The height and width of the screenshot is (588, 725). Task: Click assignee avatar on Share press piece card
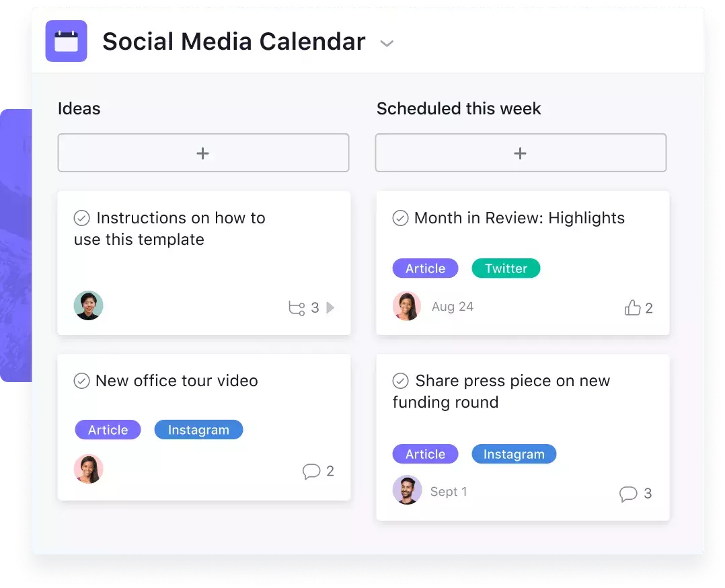(x=407, y=490)
